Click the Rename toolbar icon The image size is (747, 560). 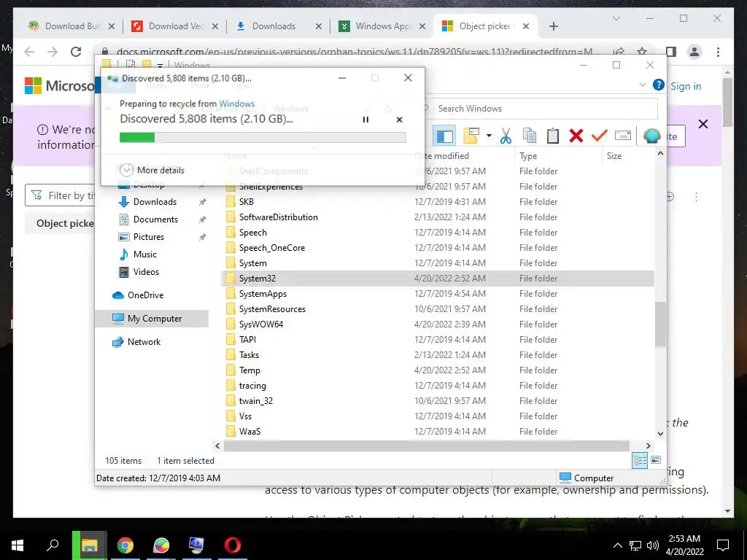[623, 136]
